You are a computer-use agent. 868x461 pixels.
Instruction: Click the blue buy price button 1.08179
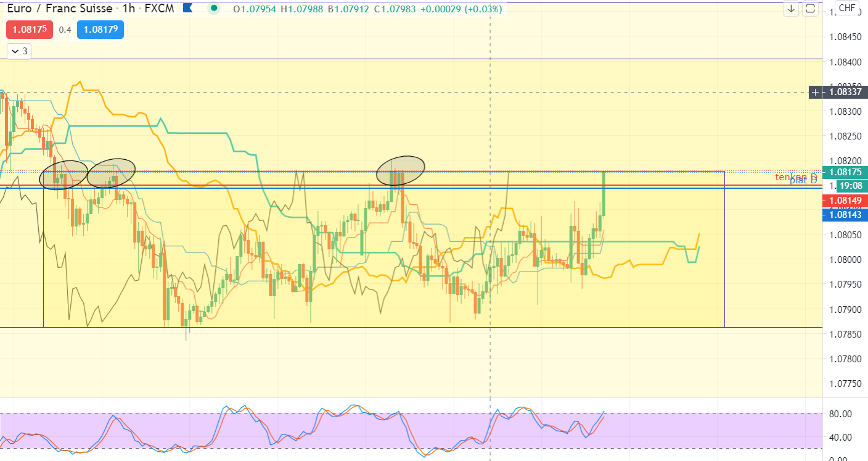point(100,29)
